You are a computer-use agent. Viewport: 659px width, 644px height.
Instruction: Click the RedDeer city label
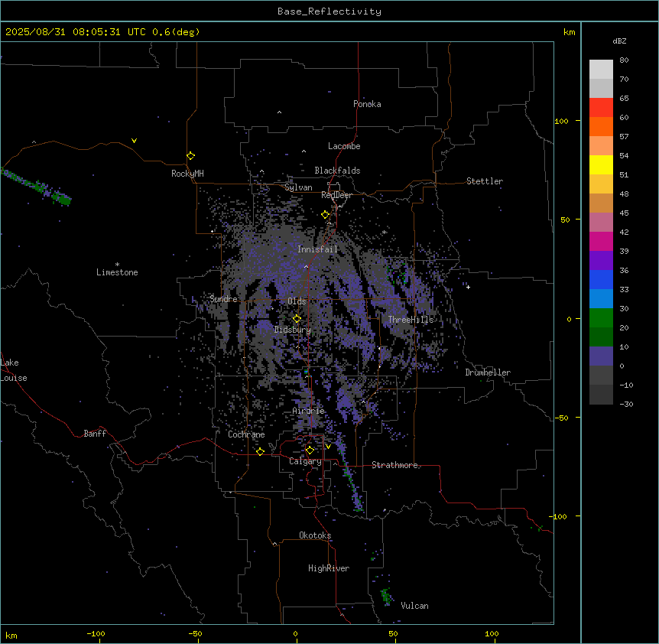(336, 195)
